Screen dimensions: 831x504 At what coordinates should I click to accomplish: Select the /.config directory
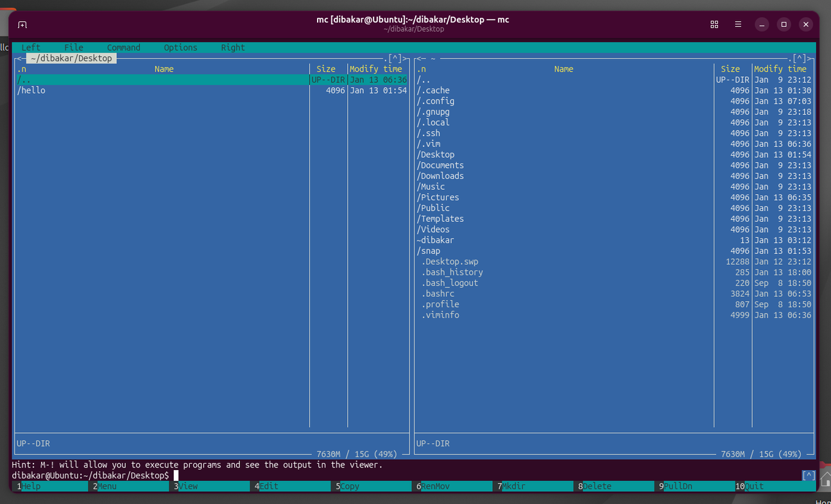pos(614,101)
